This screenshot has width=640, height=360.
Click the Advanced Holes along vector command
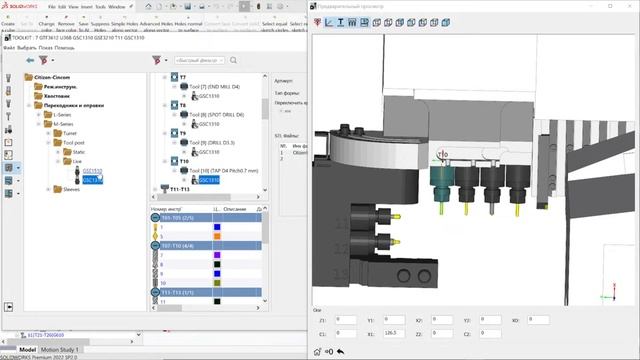point(156,24)
